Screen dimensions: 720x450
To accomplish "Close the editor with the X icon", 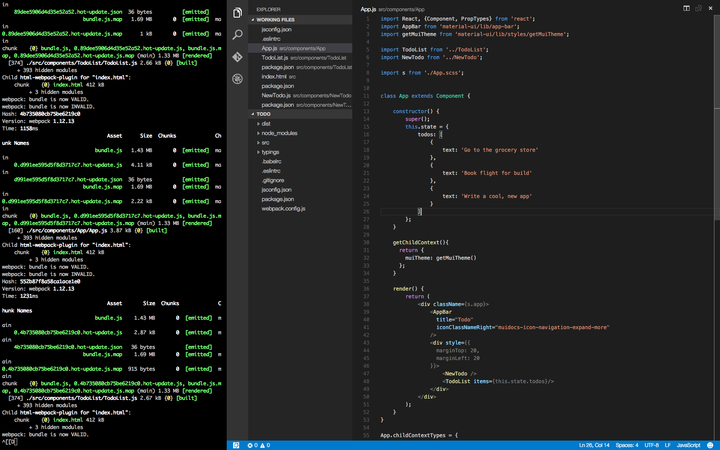I will pos(710,8).
